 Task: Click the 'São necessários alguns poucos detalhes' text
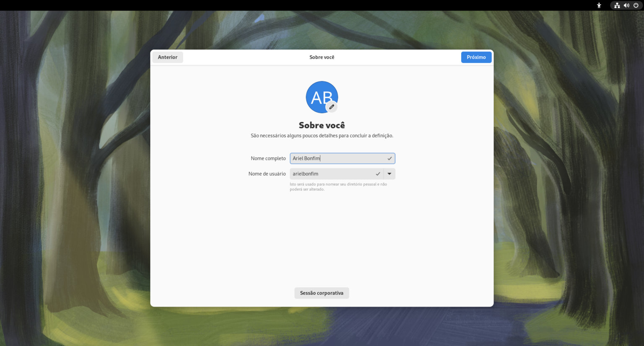coord(322,136)
